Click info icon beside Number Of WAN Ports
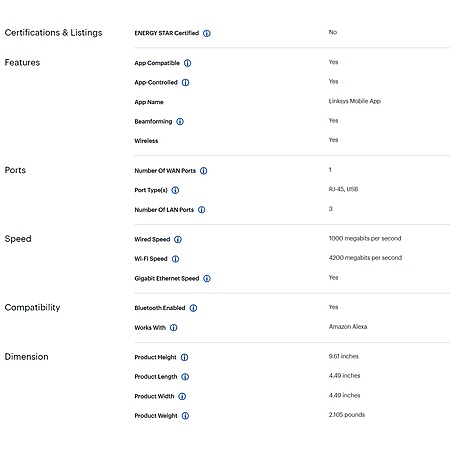This screenshot has width=450, height=450. [x=204, y=171]
